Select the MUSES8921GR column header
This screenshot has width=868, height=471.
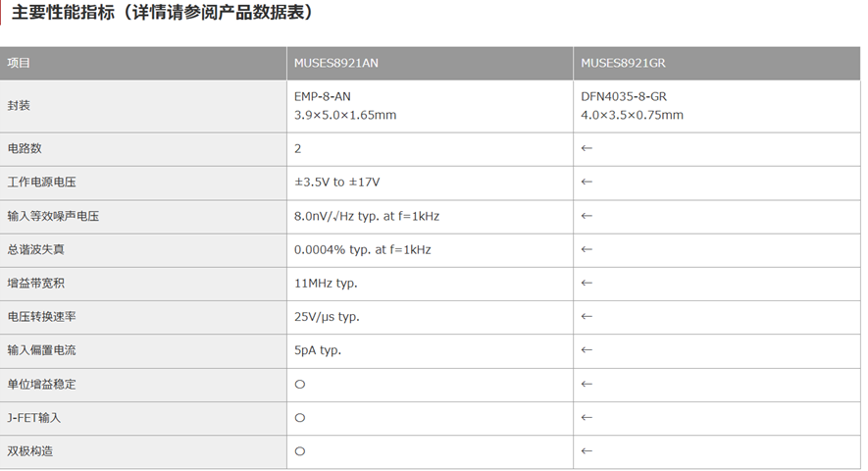tap(623, 63)
